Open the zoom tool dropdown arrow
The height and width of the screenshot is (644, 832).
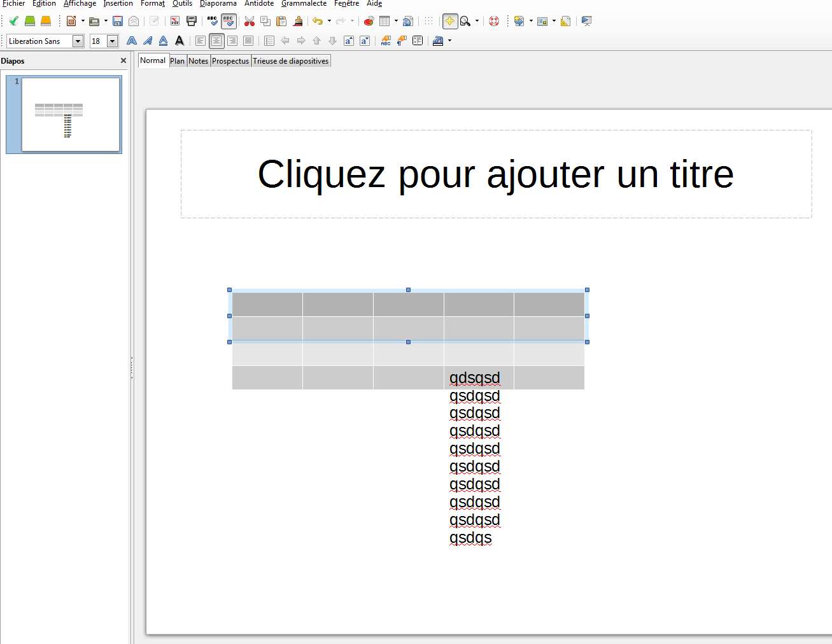(x=477, y=21)
